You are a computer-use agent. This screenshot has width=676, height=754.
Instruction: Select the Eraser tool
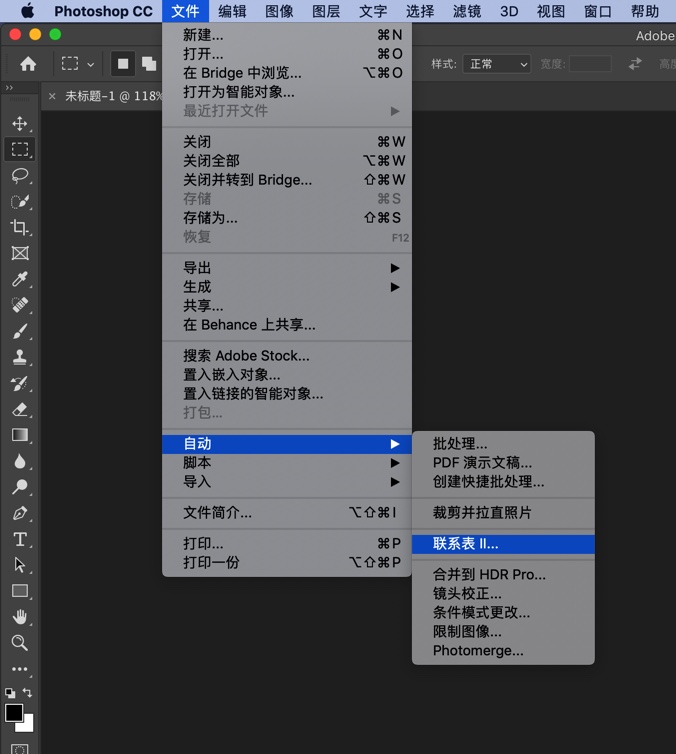(19, 410)
